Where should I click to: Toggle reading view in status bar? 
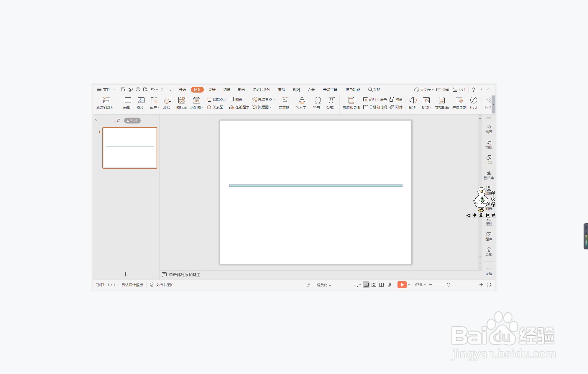pyautogui.click(x=381, y=285)
